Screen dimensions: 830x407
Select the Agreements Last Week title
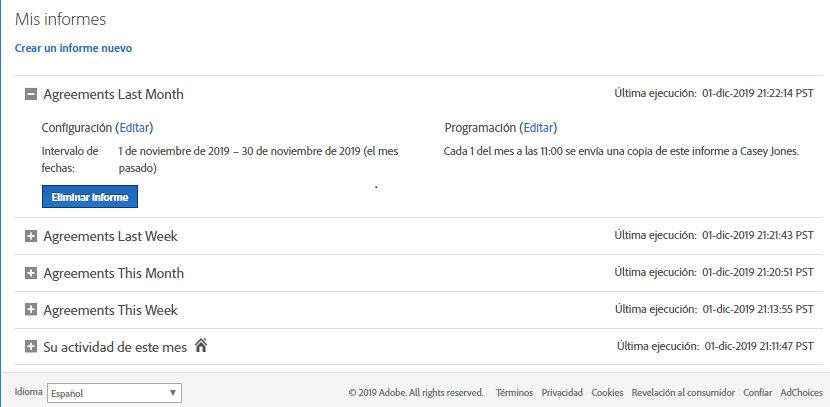110,236
